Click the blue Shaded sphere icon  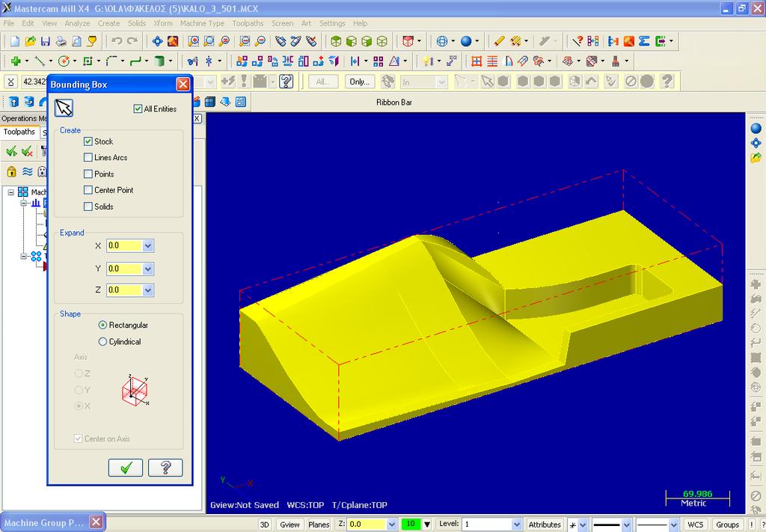(466, 41)
